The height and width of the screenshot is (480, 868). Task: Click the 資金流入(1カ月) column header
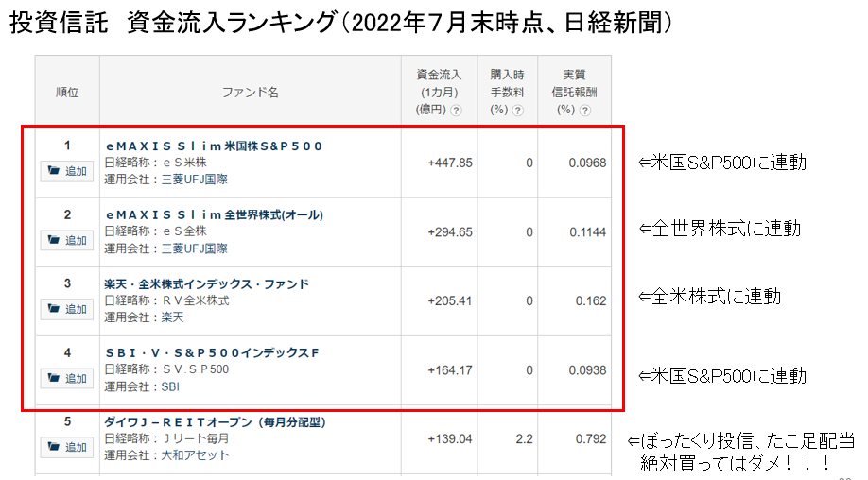[x=439, y=92]
